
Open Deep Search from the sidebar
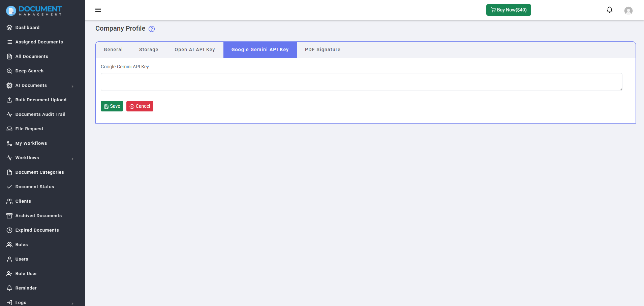(x=29, y=71)
